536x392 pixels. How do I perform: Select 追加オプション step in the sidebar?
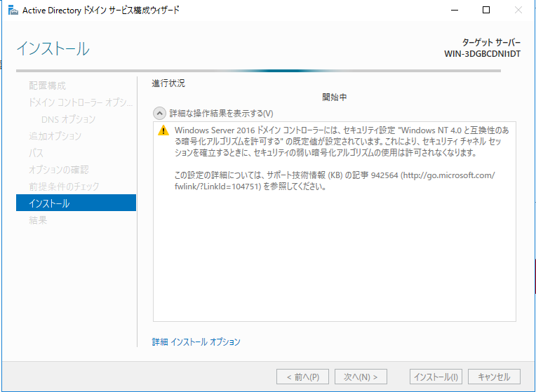click(55, 136)
